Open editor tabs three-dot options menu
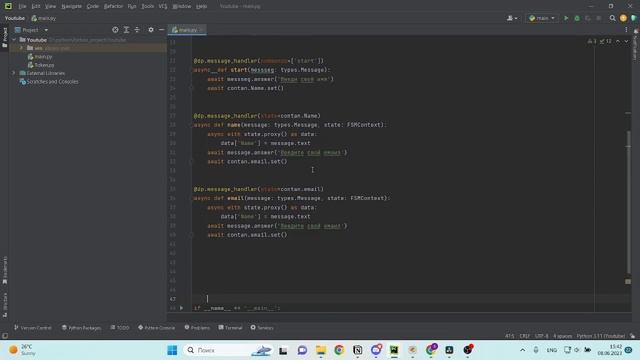Screen dimensions: 640x360 click(626, 30)
